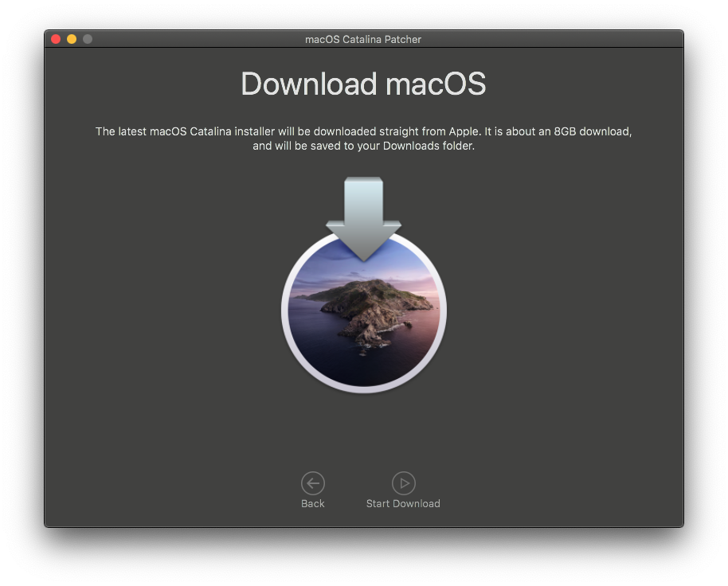Click the Start Download play icon

point(404,483)
